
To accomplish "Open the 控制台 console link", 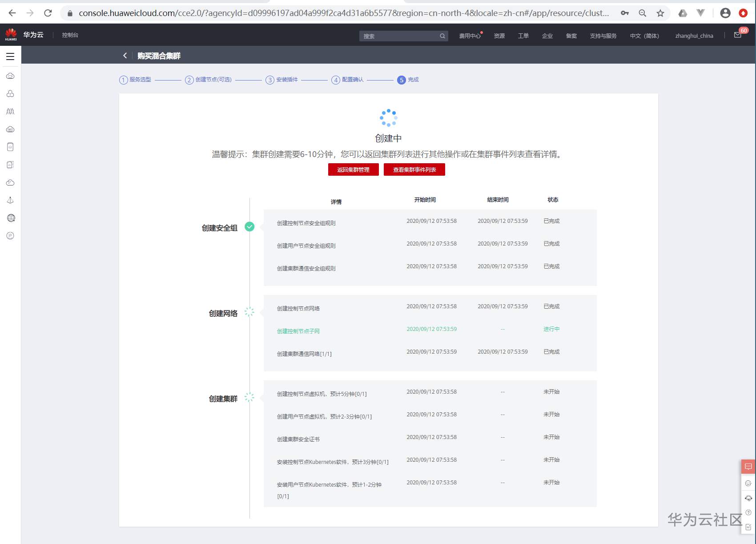I will 70,35.
